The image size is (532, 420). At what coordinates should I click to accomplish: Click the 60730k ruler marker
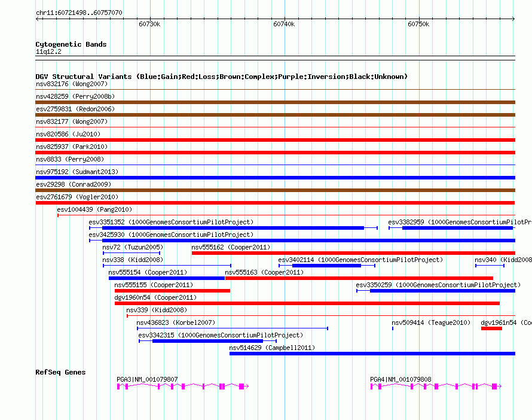(x=149, y=24)
